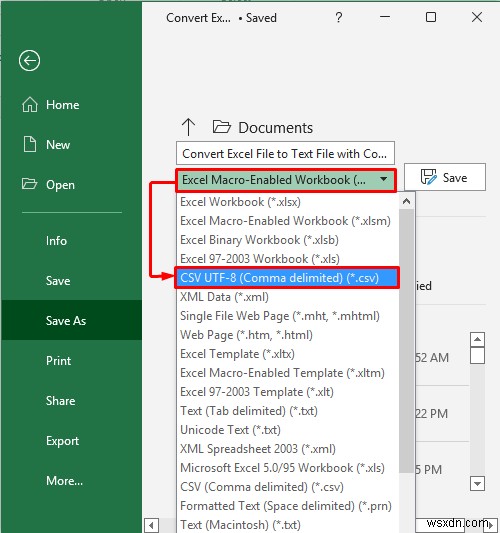Screen dimensions: 500x533
Task: Choose Excel Binary Workbook (*.xlsb)
Action: 288,240
